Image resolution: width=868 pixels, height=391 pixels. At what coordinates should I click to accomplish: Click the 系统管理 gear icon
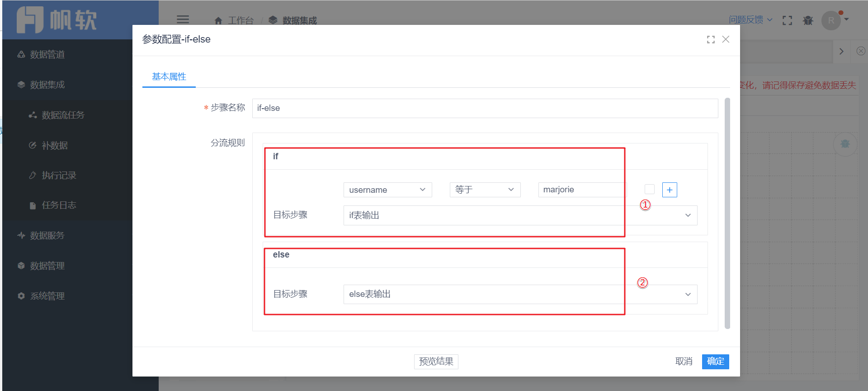click(21, 296)
